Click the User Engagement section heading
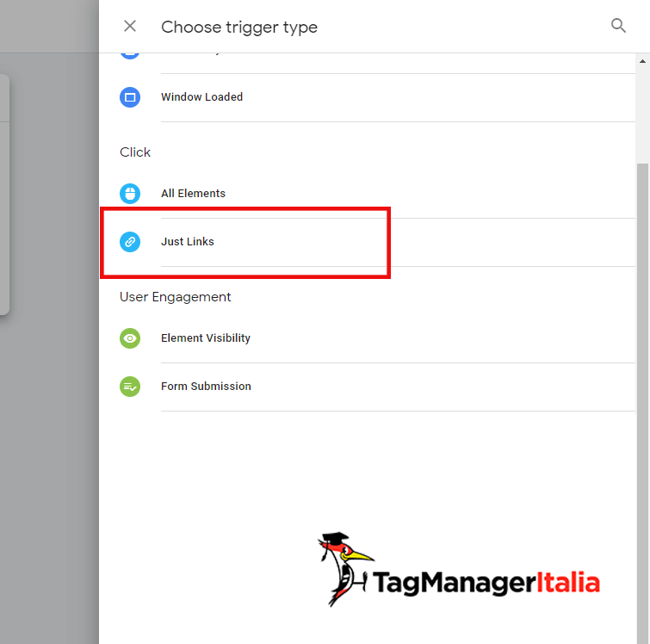Screen dimensions: 650x644 tap(175, 297)
